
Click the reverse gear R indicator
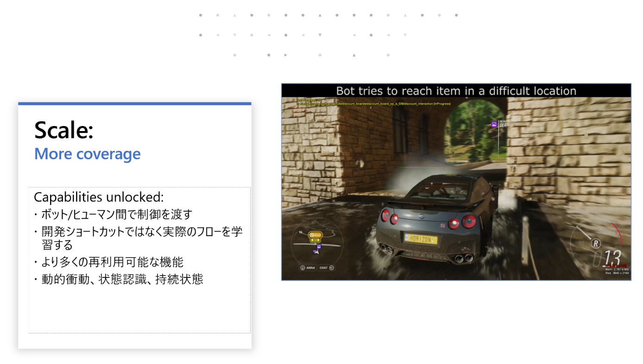tap(596, 244)
